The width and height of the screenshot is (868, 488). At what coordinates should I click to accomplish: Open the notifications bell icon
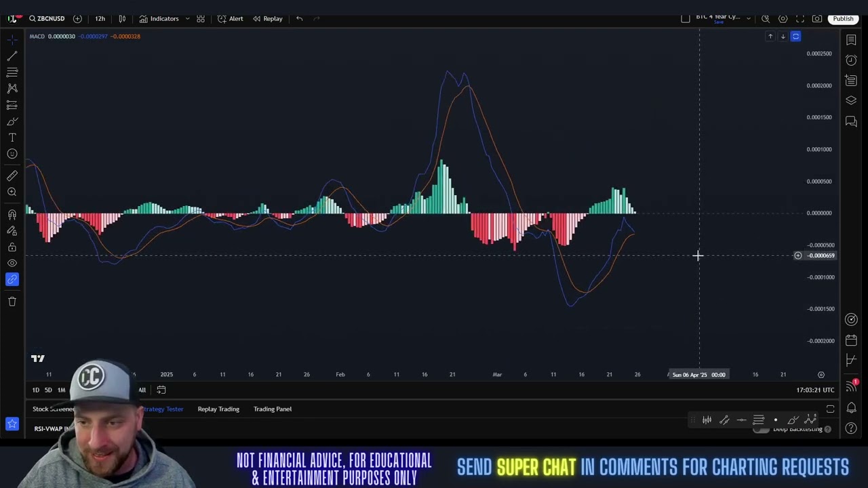(851, 409)
